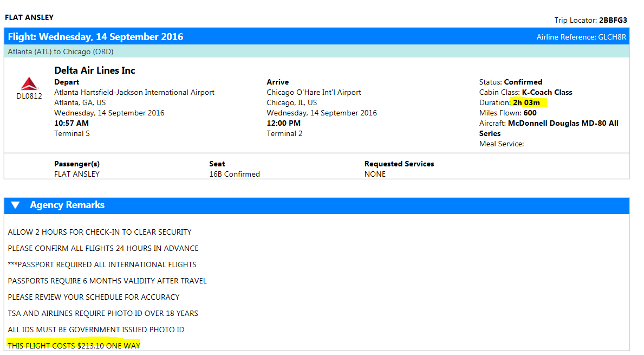Screen dimensions: 644x355
Task: Click departure time 10:57 AM
Action: 71,124
